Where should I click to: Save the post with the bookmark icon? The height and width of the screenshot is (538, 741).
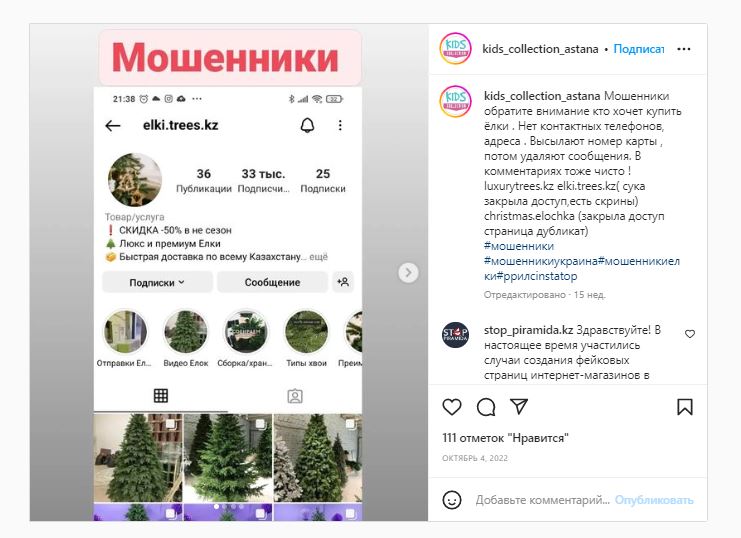[x=685, y=407]
